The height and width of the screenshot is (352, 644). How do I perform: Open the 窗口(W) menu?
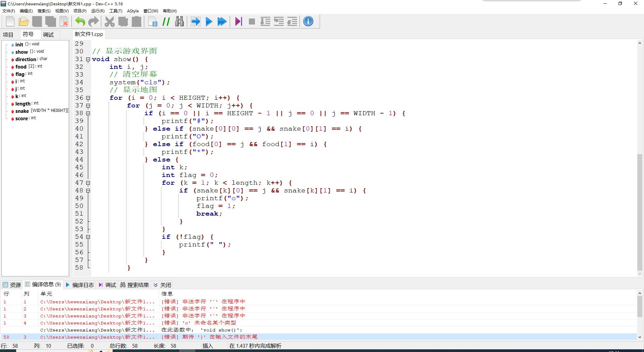[151, 11]
